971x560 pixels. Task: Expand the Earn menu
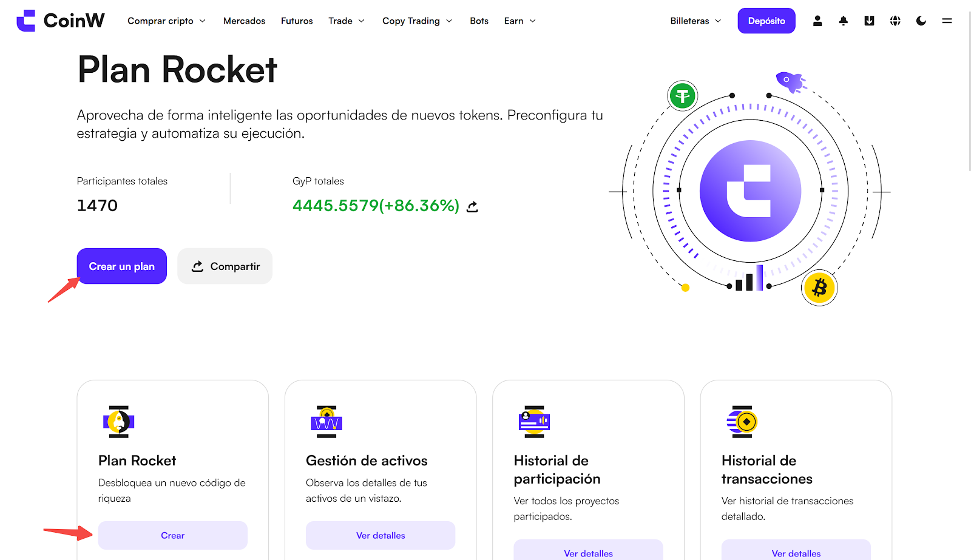(519, 21)
